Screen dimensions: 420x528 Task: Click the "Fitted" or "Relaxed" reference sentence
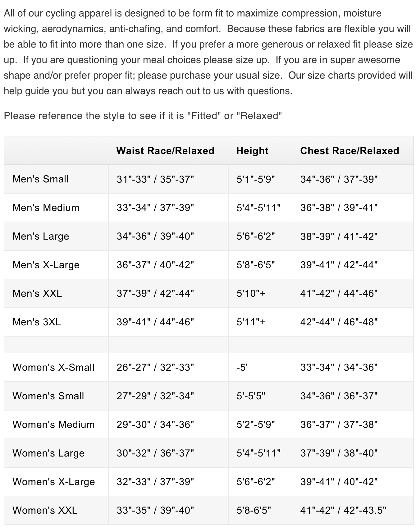pyautogui.click(x=143, y=116)
